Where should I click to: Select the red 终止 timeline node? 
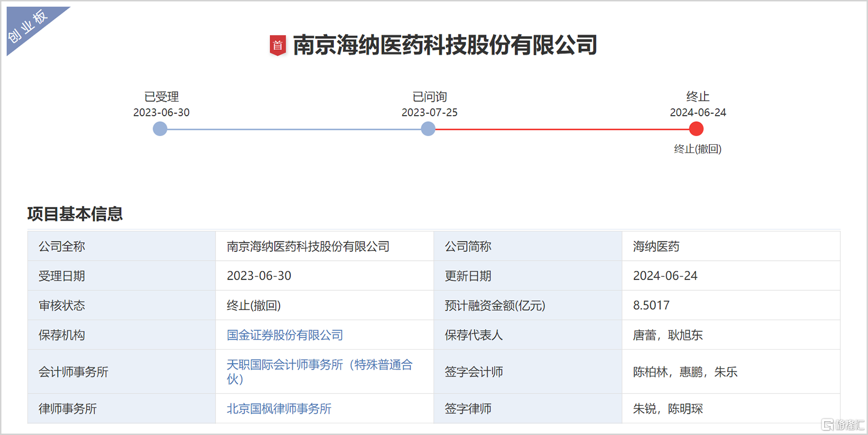(x=696, y=129)
